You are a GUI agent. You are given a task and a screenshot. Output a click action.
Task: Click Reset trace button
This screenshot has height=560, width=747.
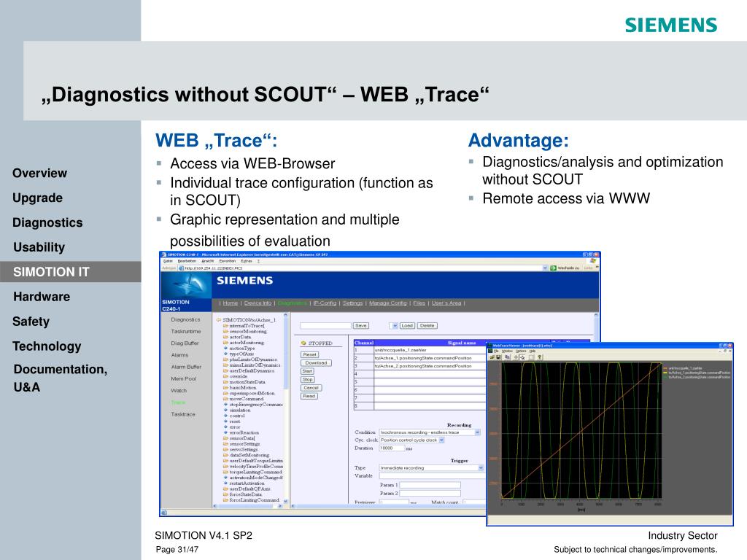(309, 355)
